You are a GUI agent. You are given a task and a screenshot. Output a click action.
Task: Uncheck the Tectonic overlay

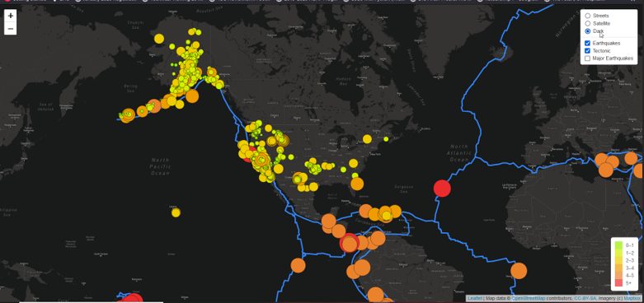(x=588, y=51)
